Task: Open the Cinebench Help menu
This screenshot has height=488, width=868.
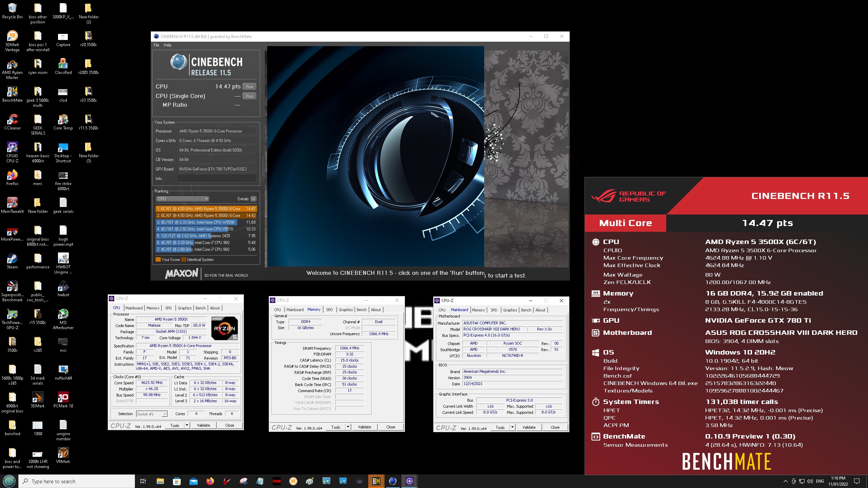Action: (167, 45)
